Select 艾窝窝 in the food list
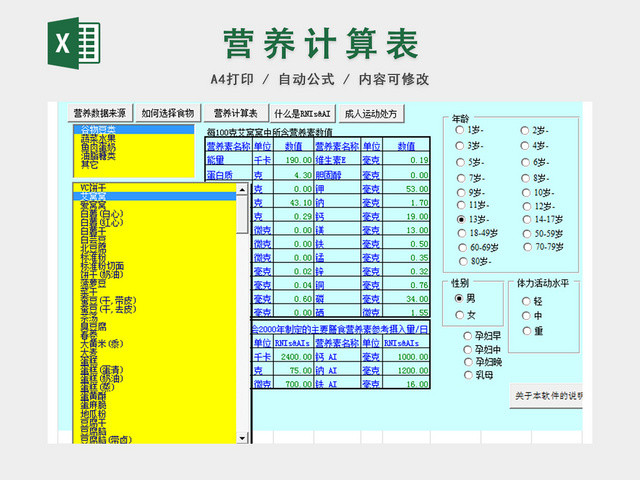 155,196
